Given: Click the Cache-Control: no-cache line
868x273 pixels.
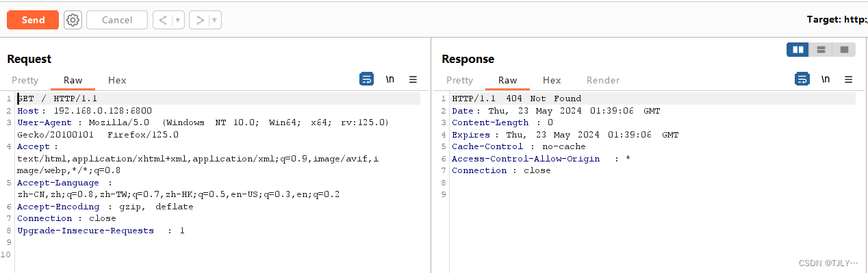Looking at the screenshot, I should pyautogui.click(x=519, y=146).
